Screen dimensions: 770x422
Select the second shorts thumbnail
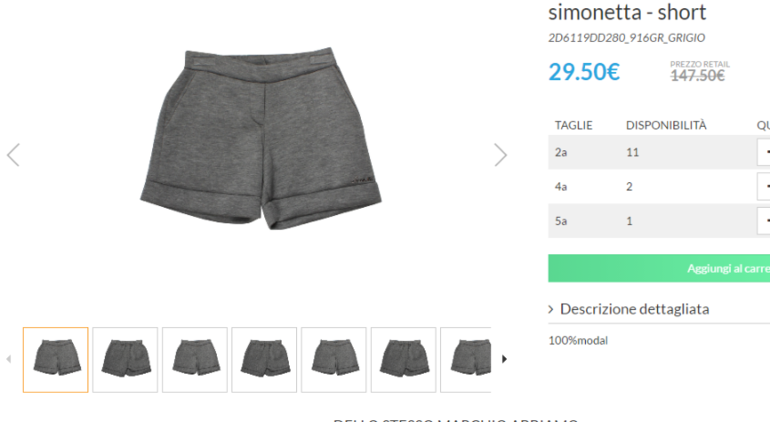[125, 360]
